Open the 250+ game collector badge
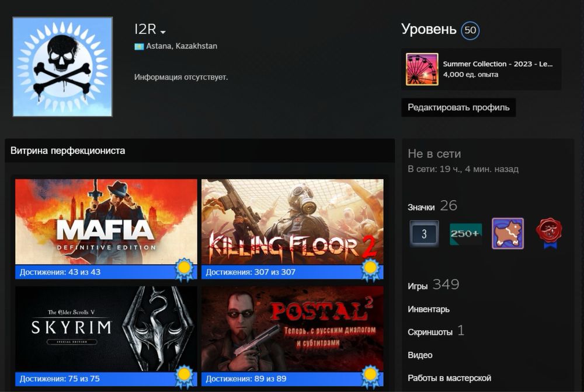Image resolution: width=584 pixels, height=392 pixels. (465, 234)
